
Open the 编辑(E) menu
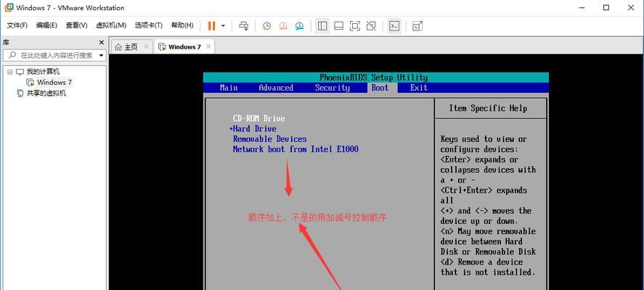tap(46, 25)
